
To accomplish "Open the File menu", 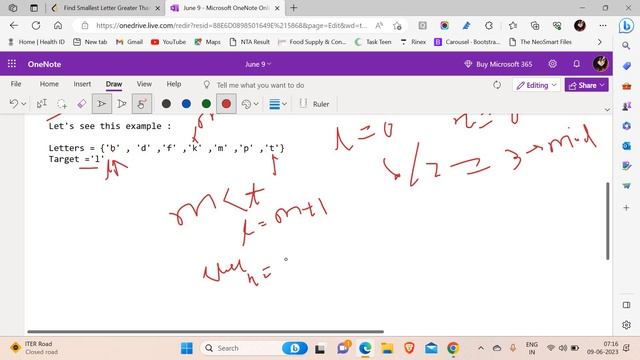I will pyautogui.click(x=16, y=84).
